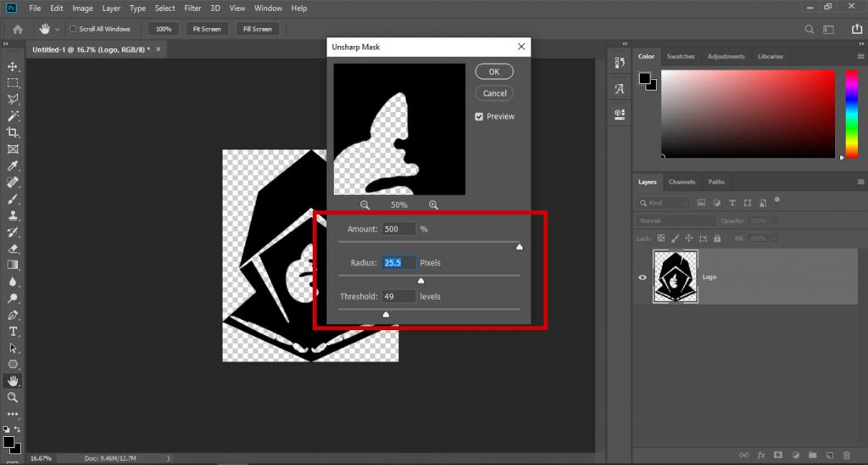Click the Fit Screen button
The image size is (868, 465).
click(207, 29)
